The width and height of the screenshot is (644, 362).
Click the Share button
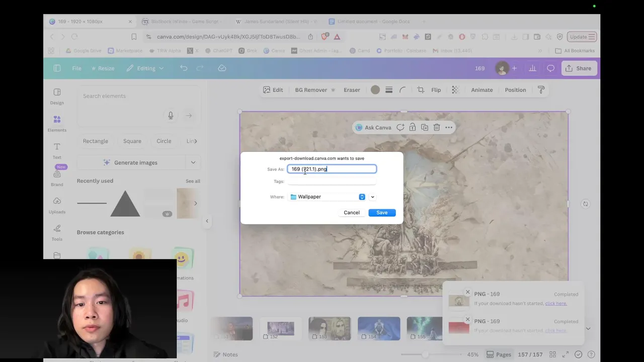point(578,68)
